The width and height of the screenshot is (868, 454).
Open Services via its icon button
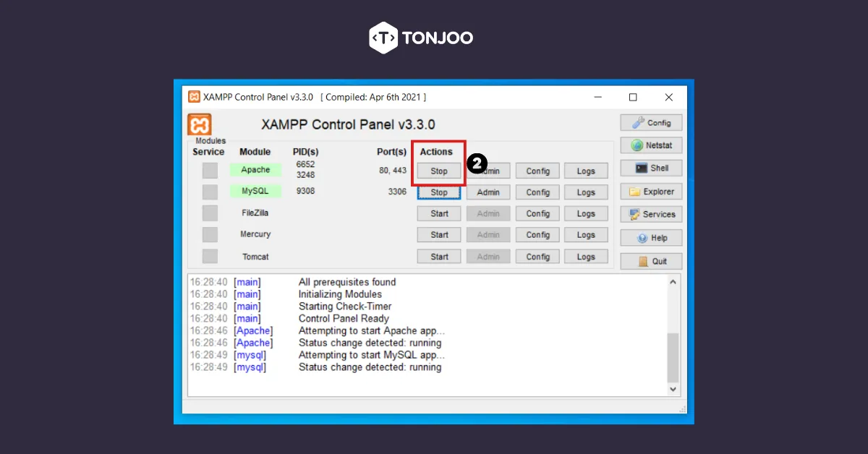tap(650, 214)
